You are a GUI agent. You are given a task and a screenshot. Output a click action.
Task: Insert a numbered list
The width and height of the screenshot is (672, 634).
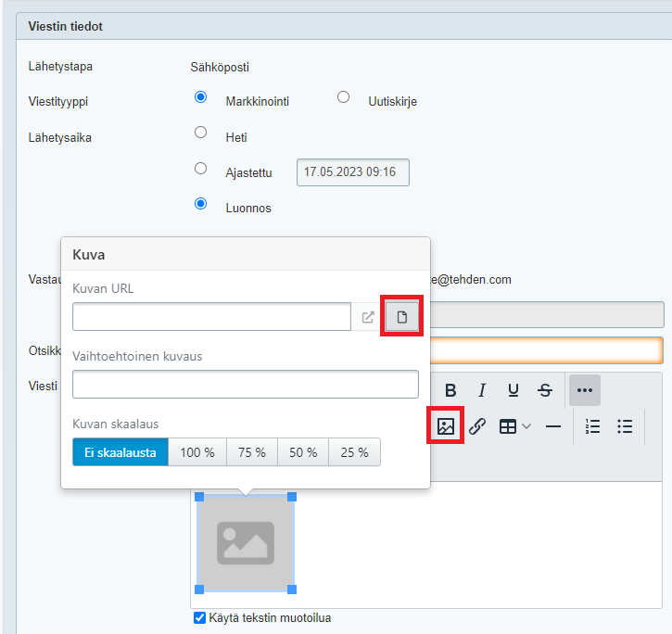[x=593, y=426]
